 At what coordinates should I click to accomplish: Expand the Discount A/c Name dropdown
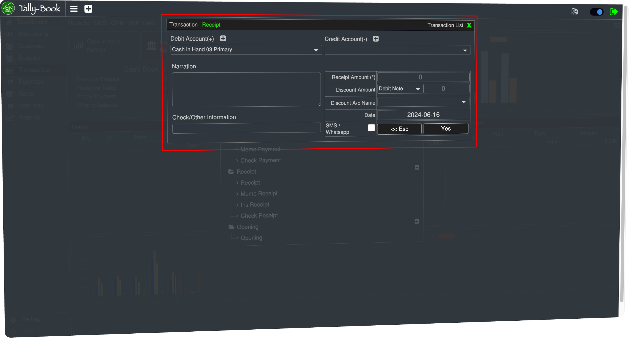tap(423, 102)
